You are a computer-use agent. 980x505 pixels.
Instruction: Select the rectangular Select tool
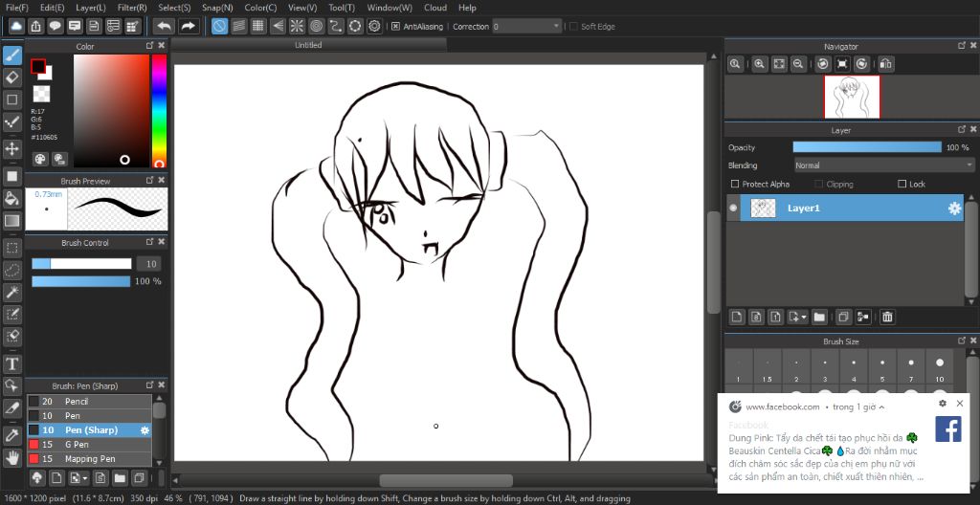coord(11,248)
